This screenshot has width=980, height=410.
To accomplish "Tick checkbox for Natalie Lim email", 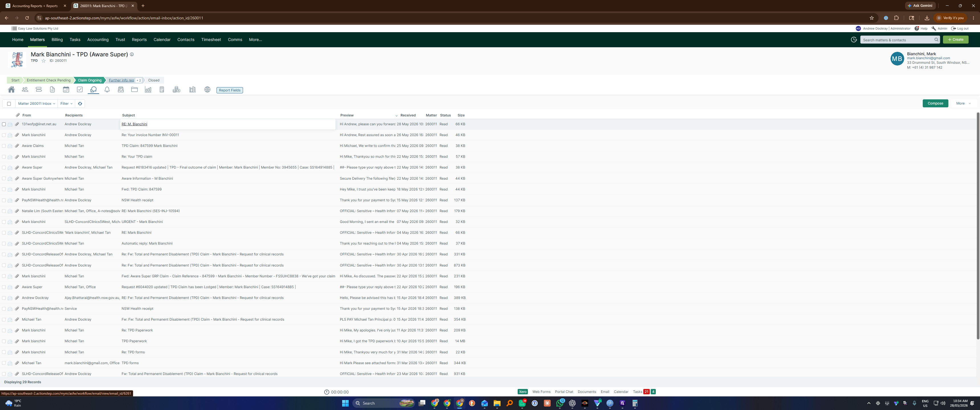I will (x=4, y=211).
